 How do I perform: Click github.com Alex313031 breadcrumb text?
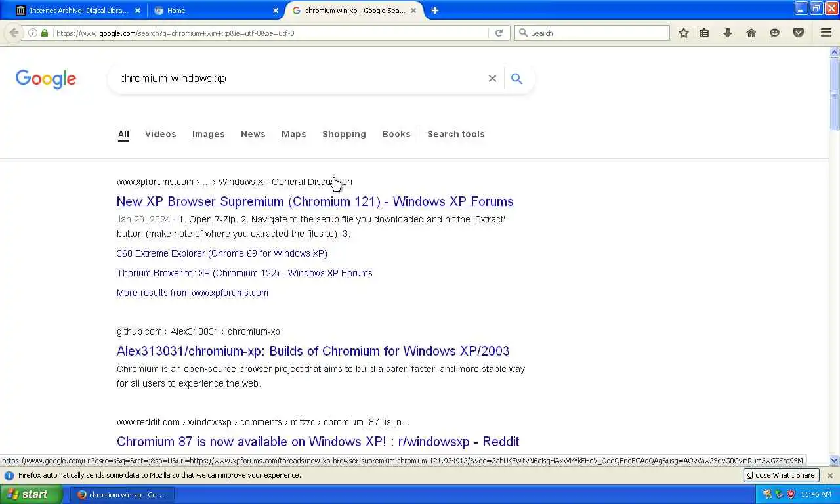click(198, 331)
